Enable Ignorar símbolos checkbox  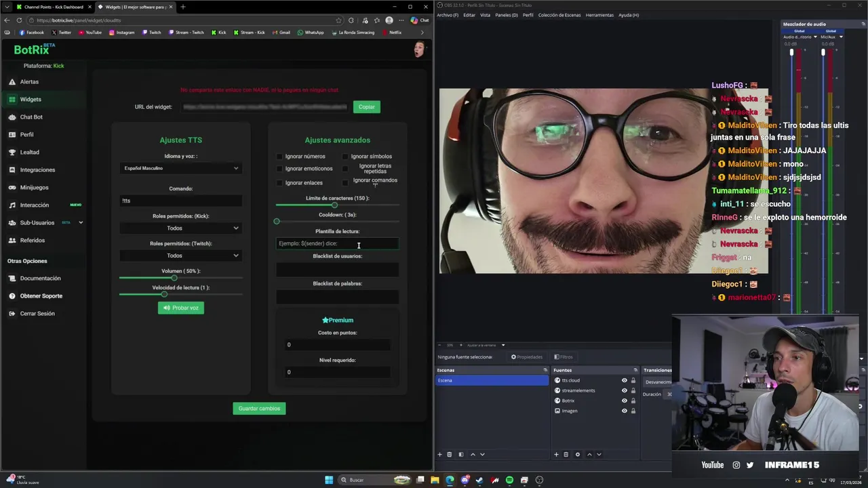tap(345, 157)
